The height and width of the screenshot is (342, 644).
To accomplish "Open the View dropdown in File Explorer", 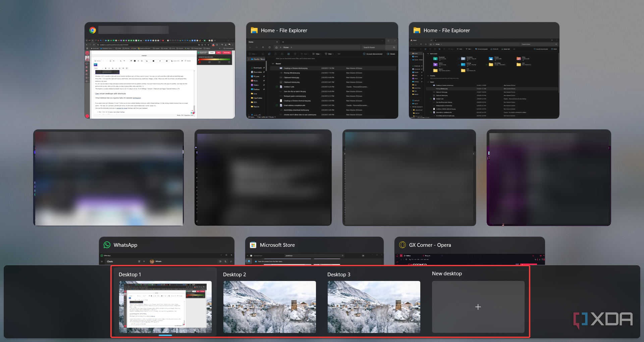I will (x=317, y=54).
